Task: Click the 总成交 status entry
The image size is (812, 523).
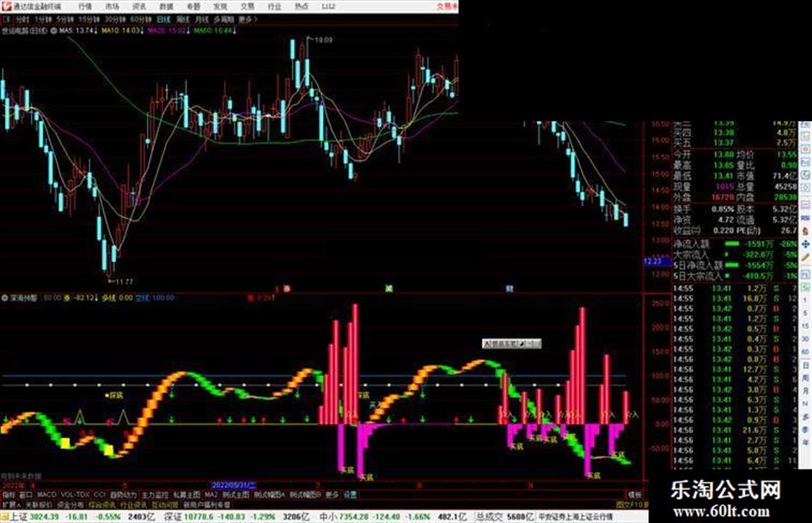Action: click(505, 517)
